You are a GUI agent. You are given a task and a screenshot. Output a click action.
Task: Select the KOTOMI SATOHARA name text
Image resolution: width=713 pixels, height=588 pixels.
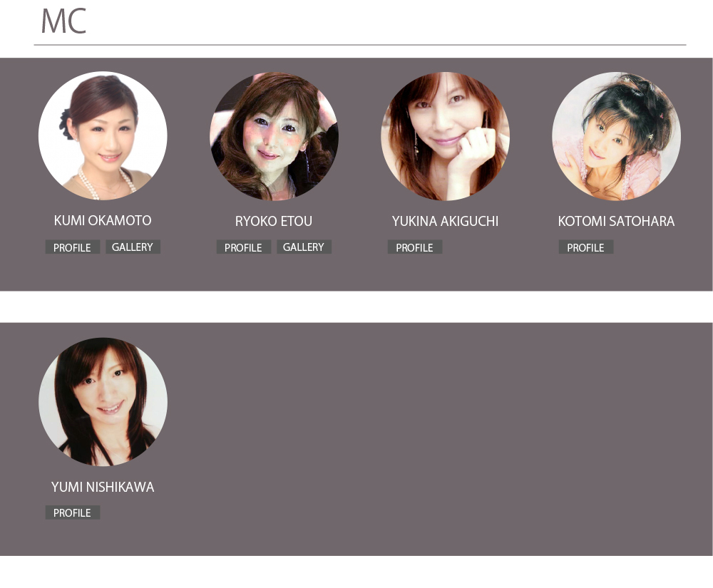click(616, 221)
